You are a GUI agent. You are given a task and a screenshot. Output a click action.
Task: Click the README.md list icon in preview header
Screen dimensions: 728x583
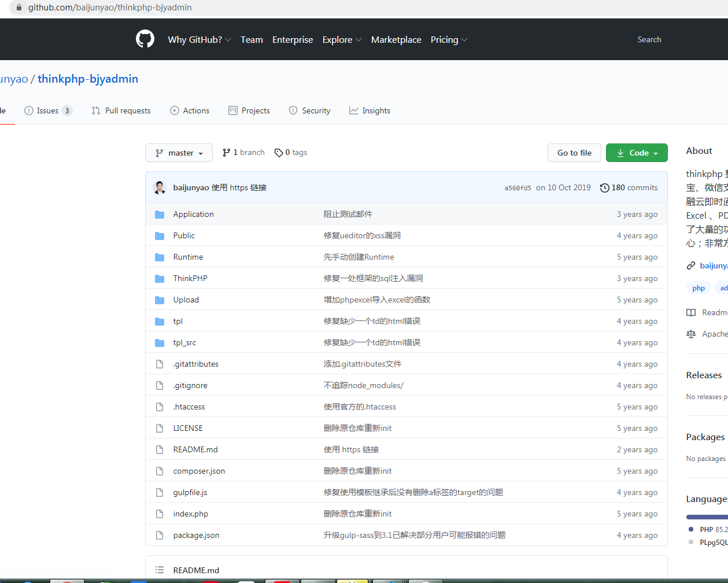(x=160, y=570)
